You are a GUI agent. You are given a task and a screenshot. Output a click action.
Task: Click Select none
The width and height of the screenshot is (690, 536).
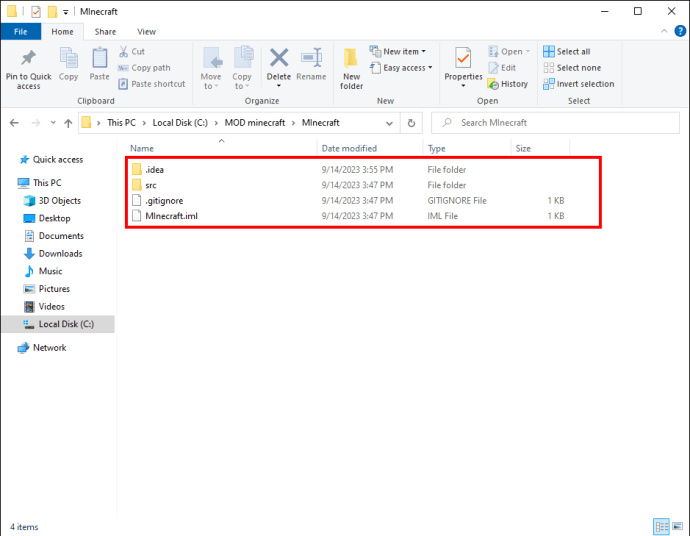(572, 68)
